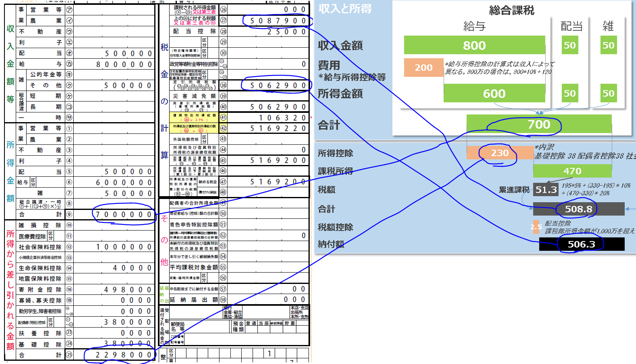
Task: Click the 500000 value in the その他 ㋗ row
Action: point(128,85)
